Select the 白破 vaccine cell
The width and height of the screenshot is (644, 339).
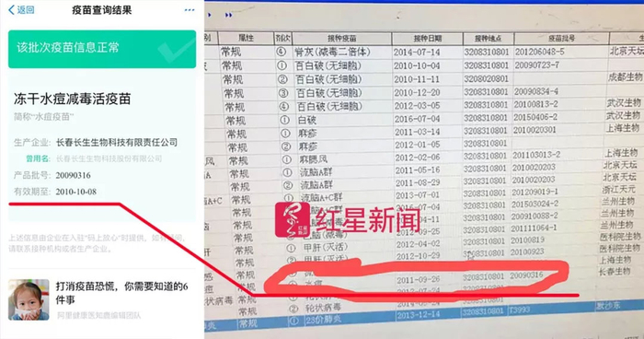pyautogui.click(x=306, y=120)
